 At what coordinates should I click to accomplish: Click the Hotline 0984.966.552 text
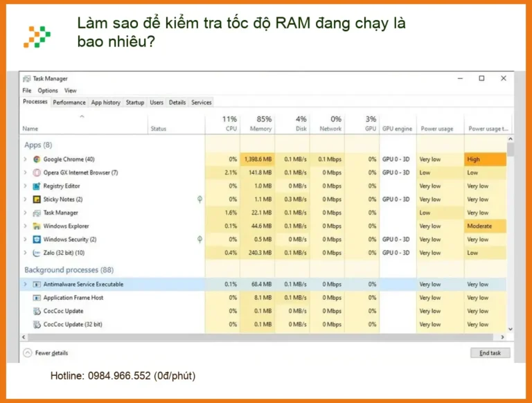coord(123,376)
